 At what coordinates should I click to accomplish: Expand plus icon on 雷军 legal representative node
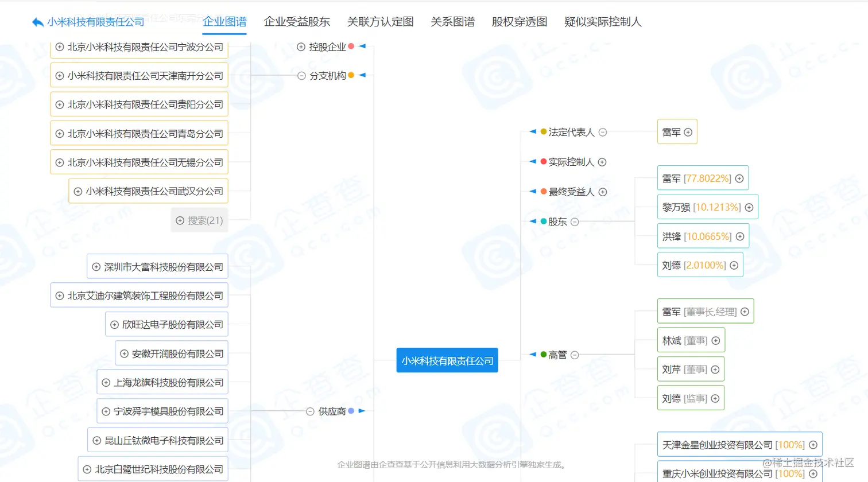(688, 132)
